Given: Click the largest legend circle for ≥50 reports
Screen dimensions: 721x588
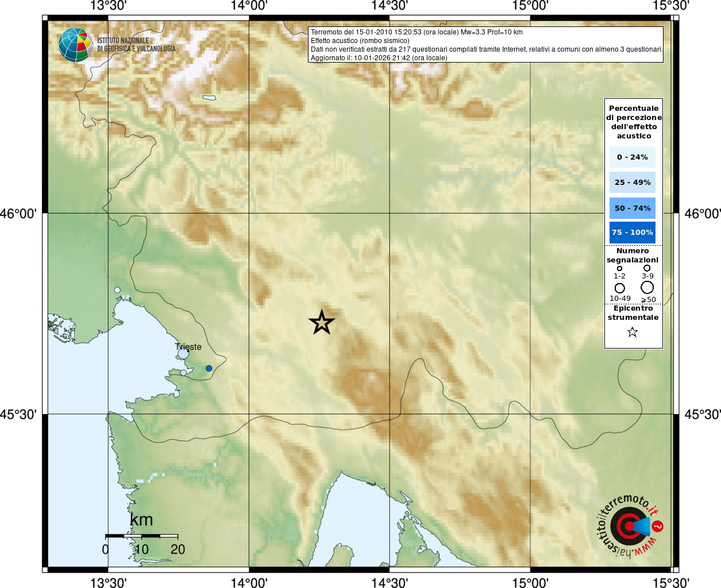Looking at the screenshot, I should [x=647, y=287].
